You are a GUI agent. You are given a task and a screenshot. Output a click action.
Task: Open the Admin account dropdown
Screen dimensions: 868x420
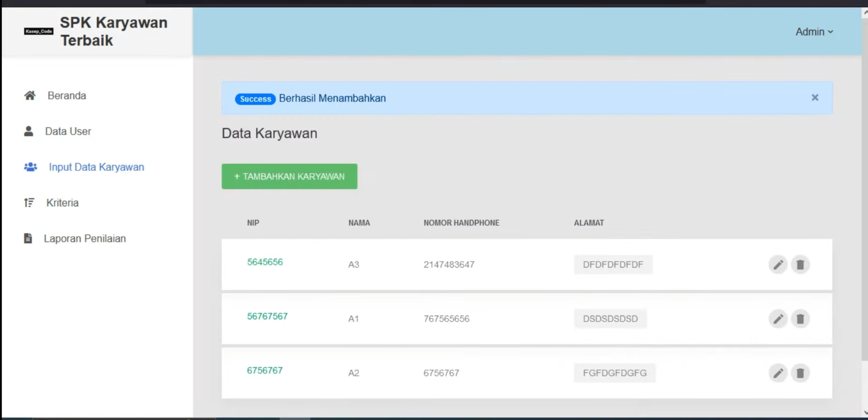coord(814,32)
